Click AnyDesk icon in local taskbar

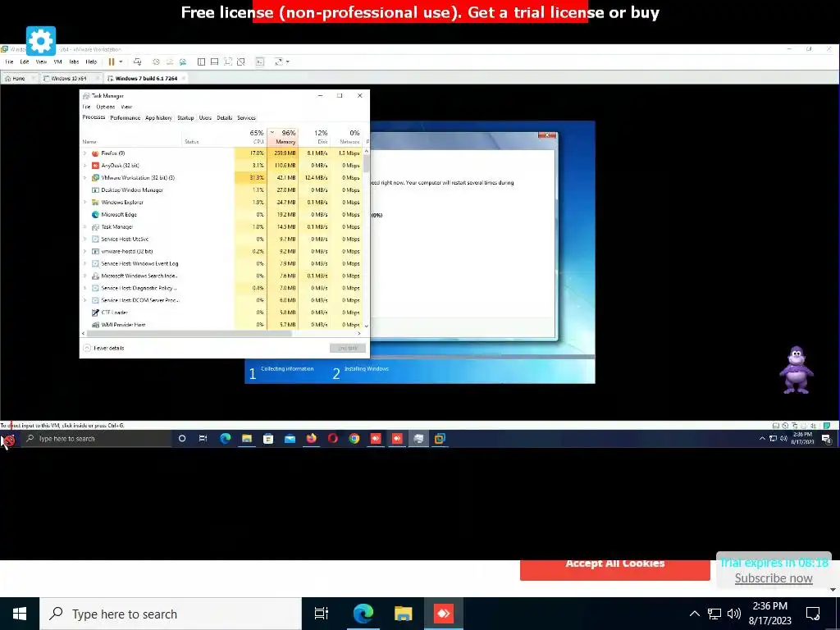click(x=444, y=614)
